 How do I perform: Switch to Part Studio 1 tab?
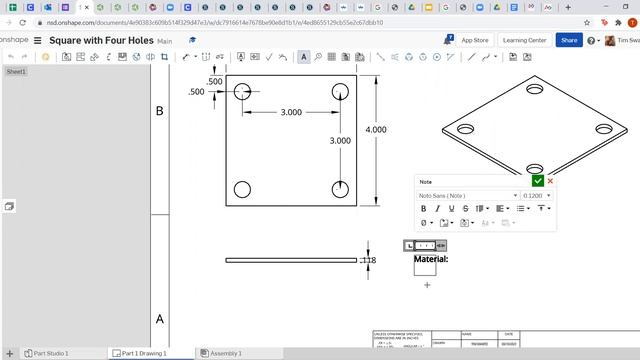coord(46,353)
